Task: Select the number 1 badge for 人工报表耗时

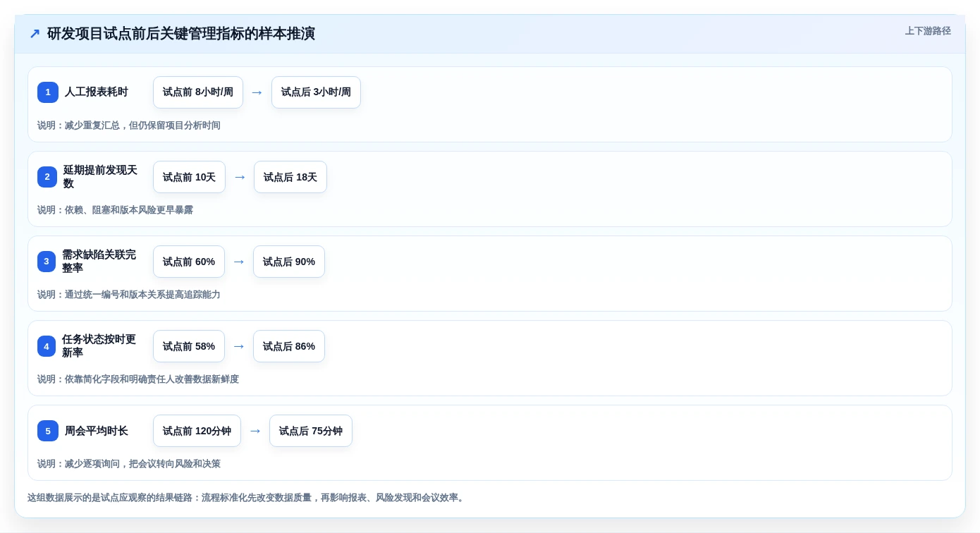Action: pyautogui.click(x=48, y=92)
